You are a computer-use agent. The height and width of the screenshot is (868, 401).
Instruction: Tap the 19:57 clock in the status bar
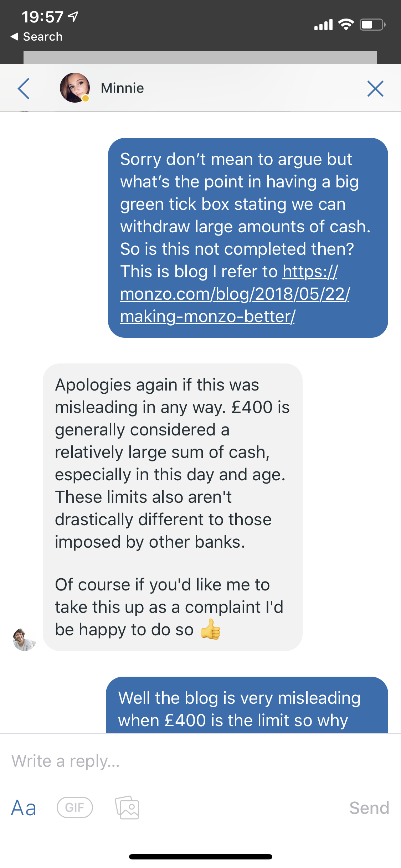coord(42,17)
